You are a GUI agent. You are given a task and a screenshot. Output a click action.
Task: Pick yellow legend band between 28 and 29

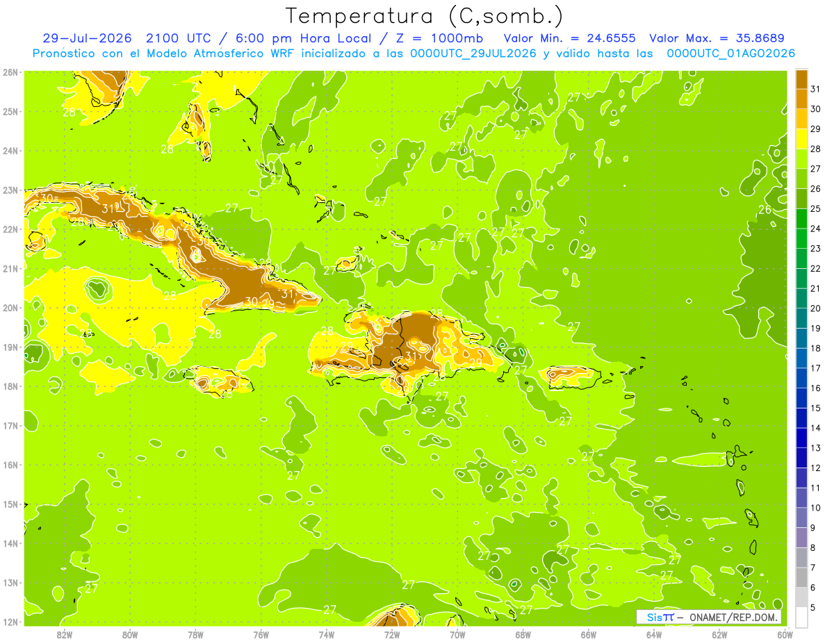click(x=801, y=139)
